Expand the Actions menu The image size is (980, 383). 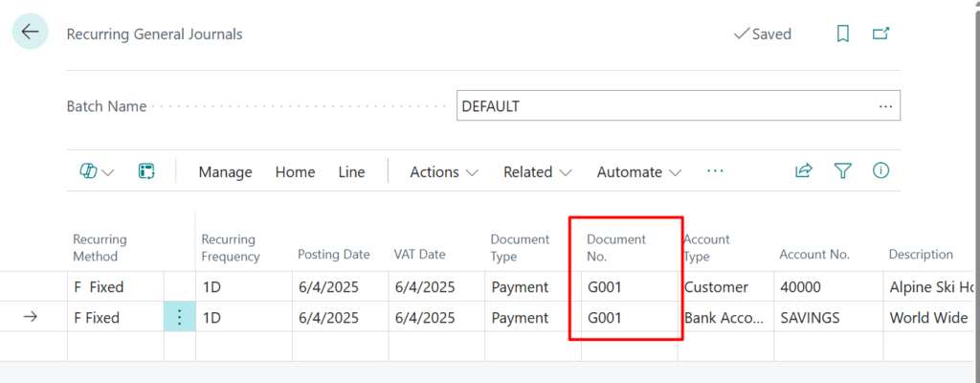[444, 172]
